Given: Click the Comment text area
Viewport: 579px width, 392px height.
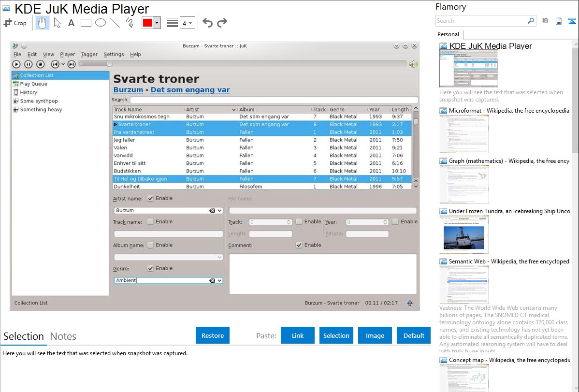Looking at the screenshot, I should click(x=323, y=274).
